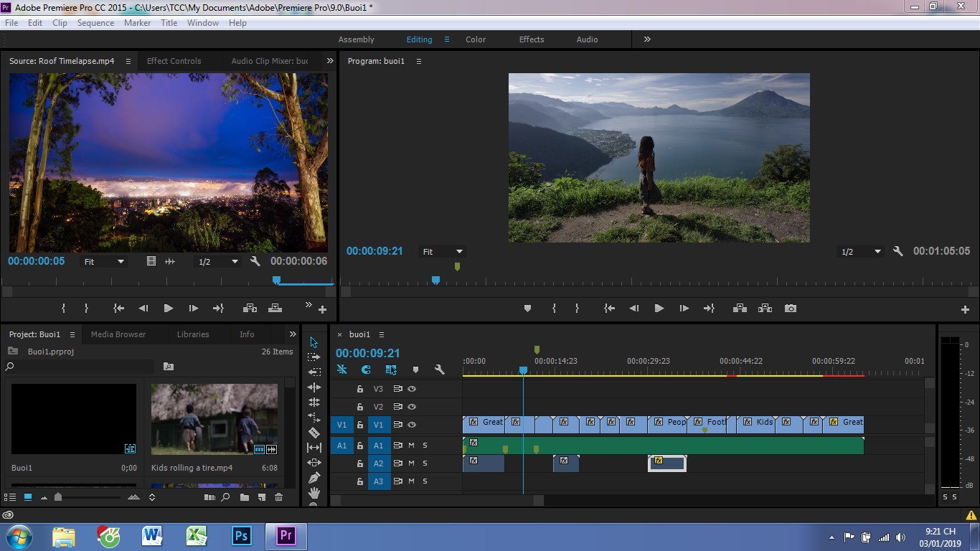
Task: Switch to the Media Browser tab
Action: click(118, 334)
